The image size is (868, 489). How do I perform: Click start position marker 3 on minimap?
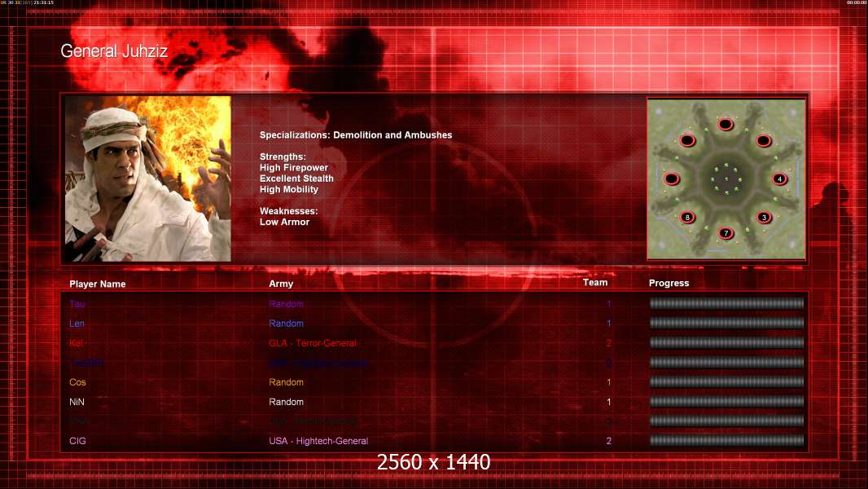[764, 217]
